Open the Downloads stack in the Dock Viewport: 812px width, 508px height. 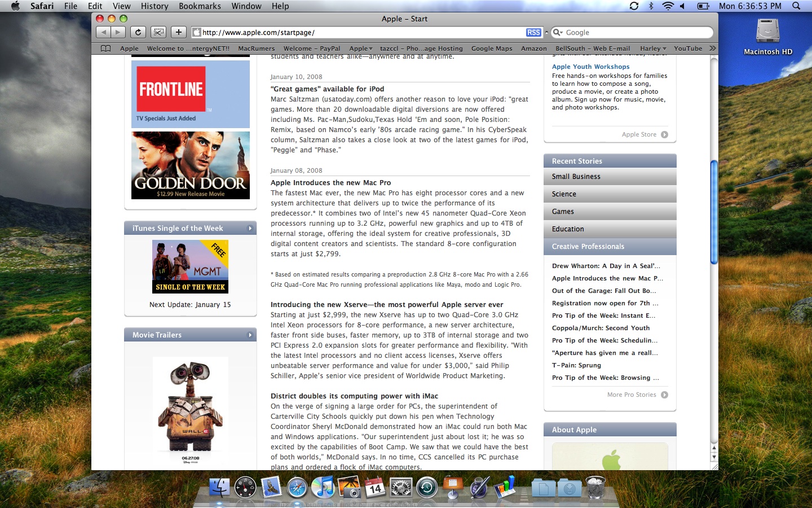tap(570, 487)
